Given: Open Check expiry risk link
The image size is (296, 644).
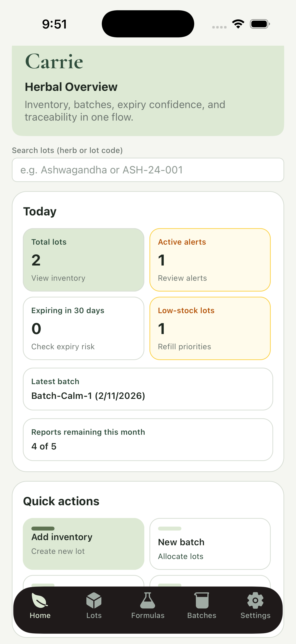Looking at the screenshot, I should [x=63, y=346].
